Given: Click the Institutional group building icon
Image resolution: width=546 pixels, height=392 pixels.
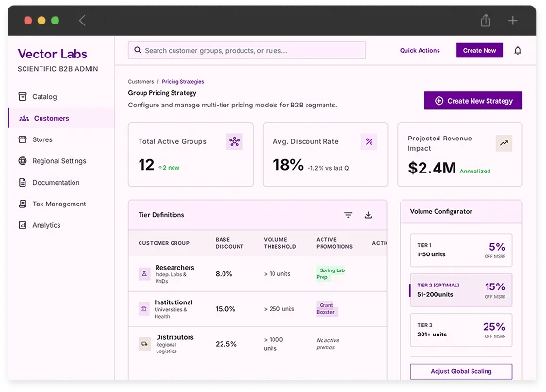Looking at the screenshot, I should click(144, 308).
